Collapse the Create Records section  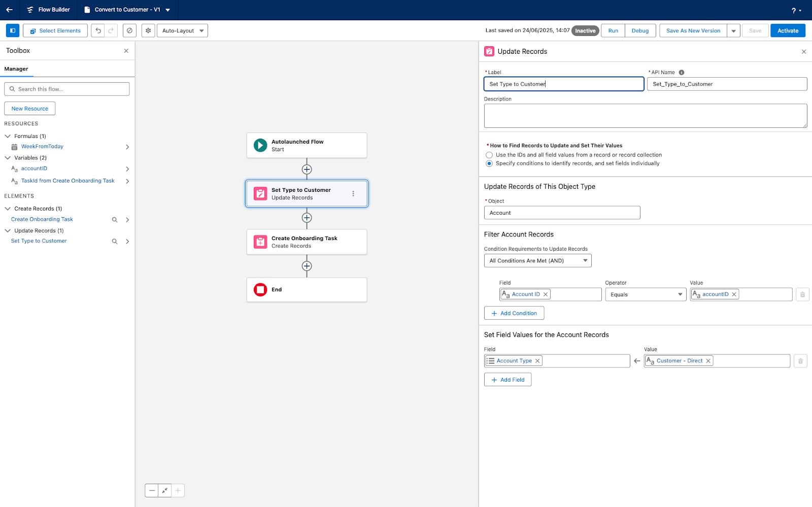click(8, 209)
